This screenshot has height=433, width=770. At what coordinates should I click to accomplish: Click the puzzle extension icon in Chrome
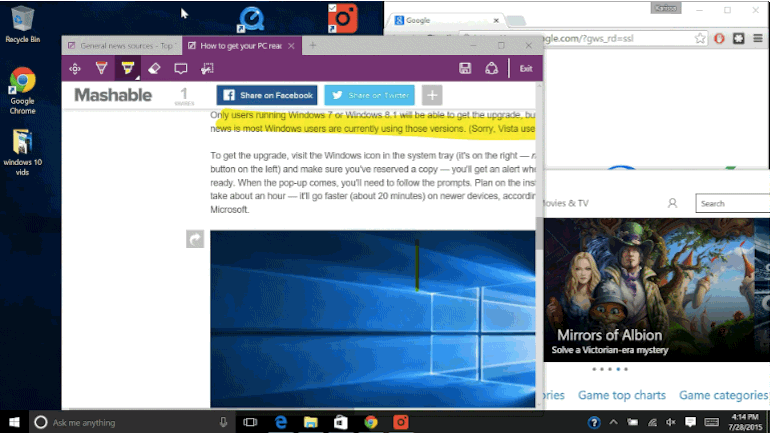coord(739,38)
